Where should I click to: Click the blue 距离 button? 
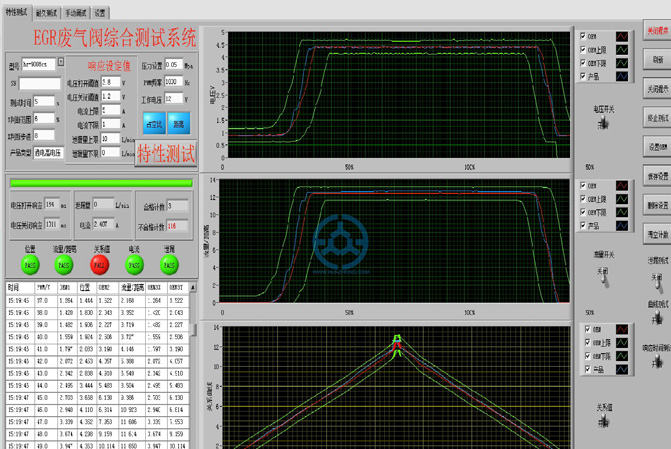click(179, 124)
